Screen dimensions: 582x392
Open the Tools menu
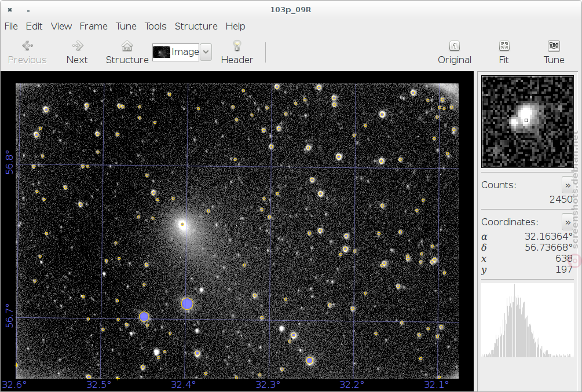coord(155,27)
